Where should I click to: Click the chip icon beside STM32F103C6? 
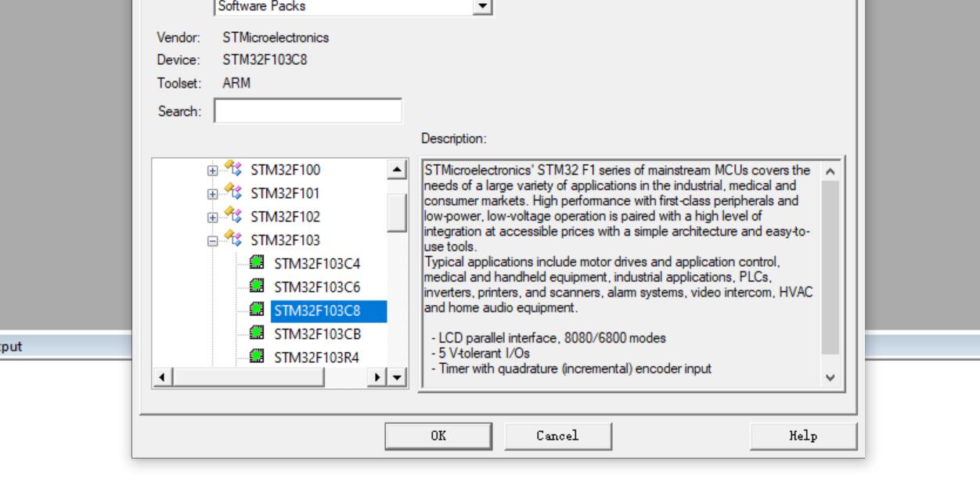256,286
